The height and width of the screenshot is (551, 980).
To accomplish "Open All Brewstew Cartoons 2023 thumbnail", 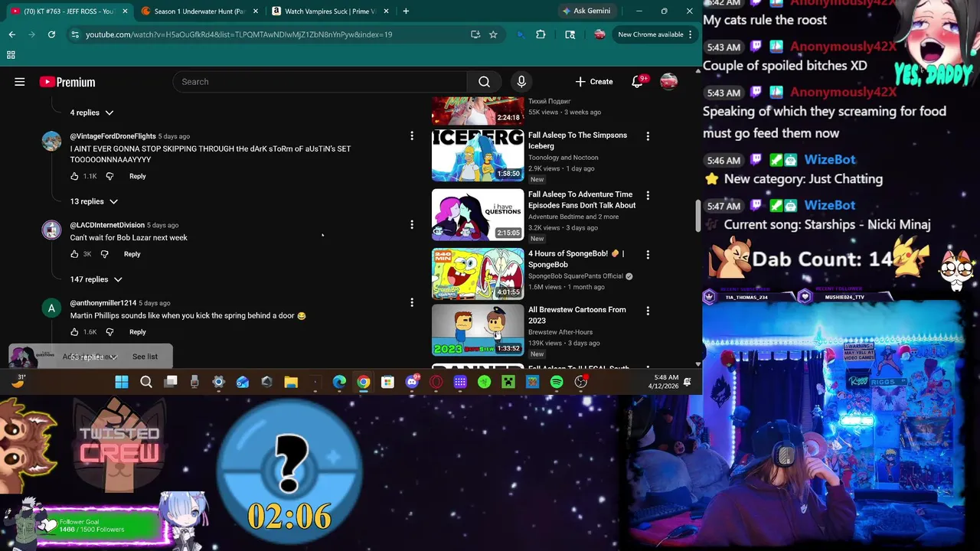I will [478, 330].
